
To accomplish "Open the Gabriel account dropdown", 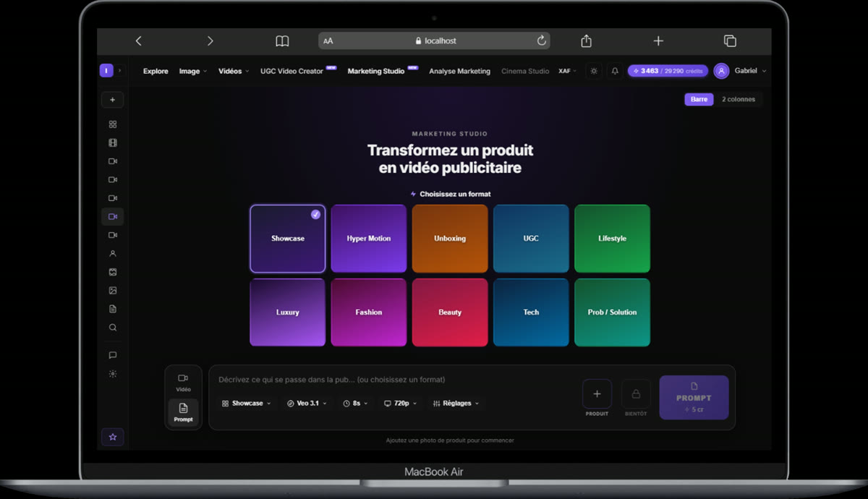I will [x=750, y=71].
